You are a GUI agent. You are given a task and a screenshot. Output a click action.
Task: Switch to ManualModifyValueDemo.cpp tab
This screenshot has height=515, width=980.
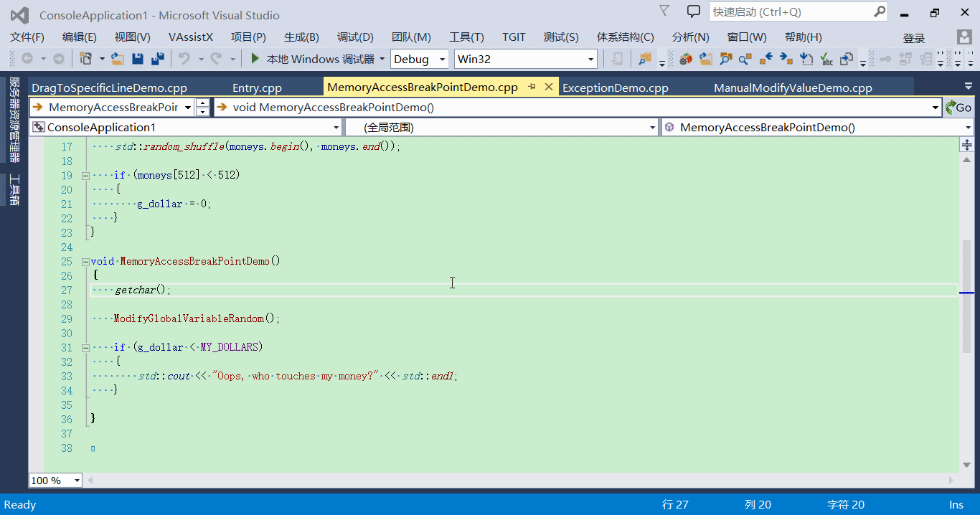[793, 88]
